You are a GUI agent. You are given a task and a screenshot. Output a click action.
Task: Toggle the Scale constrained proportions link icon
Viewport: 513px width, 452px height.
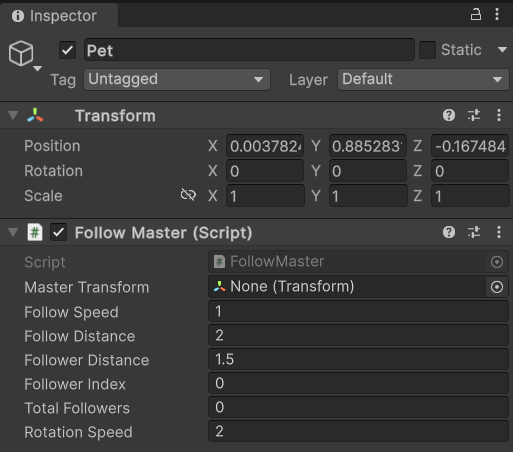[x=188, y=195]
